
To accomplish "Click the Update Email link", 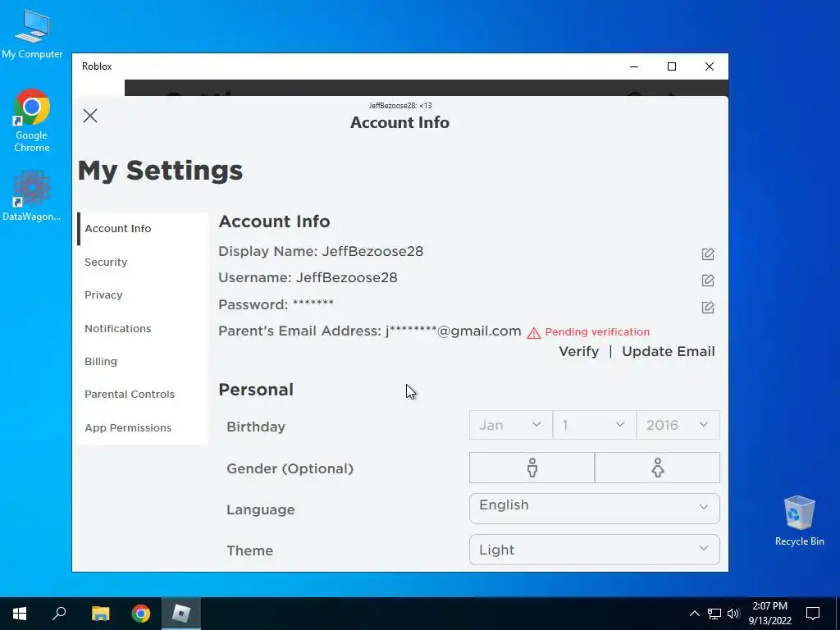I will 668,351.
